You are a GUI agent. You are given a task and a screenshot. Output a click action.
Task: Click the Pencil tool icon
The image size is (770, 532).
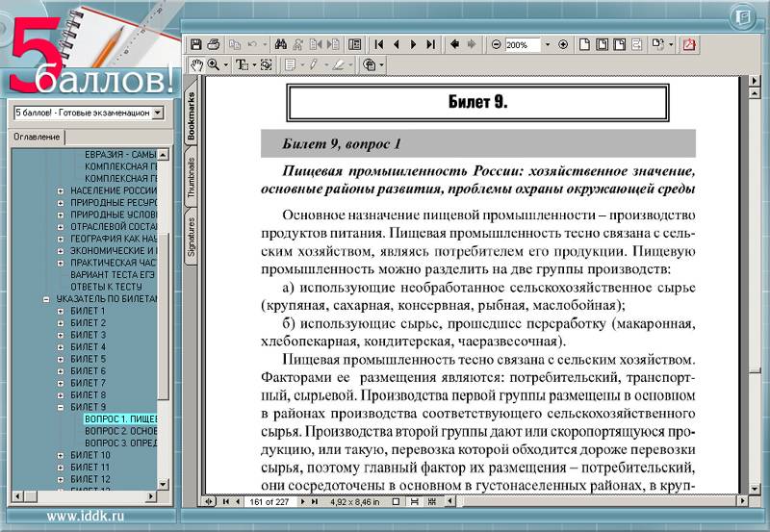[x=314, y=64]
